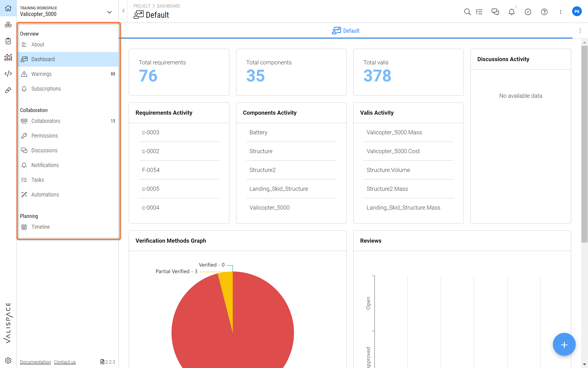Image resolution: width=588 pixels, height=368 pixels.
Task: Open discussions chat bubbles icon in header
Action: point(495,12)
